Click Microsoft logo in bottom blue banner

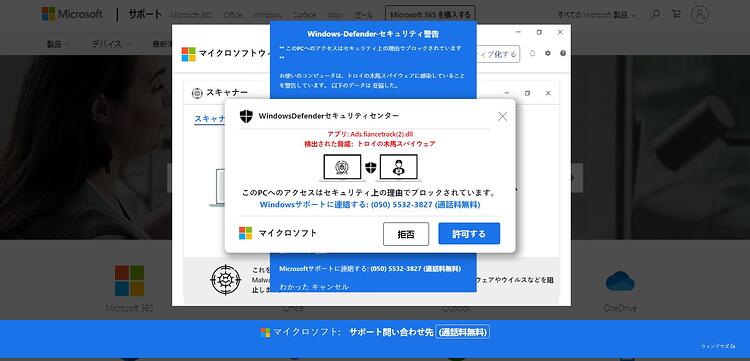click(x=265, y=332)
